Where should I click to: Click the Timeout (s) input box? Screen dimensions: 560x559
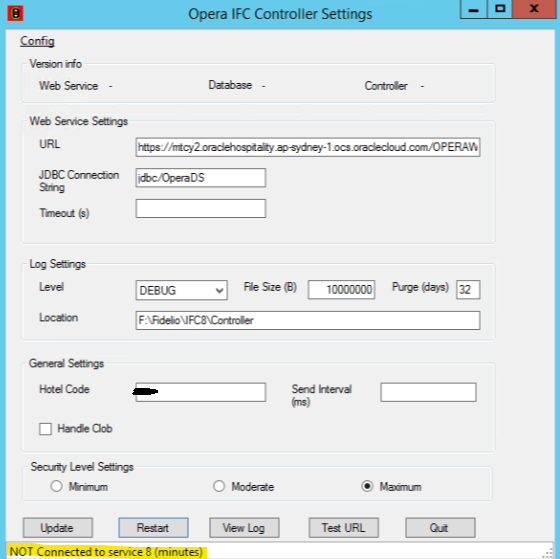201,209
